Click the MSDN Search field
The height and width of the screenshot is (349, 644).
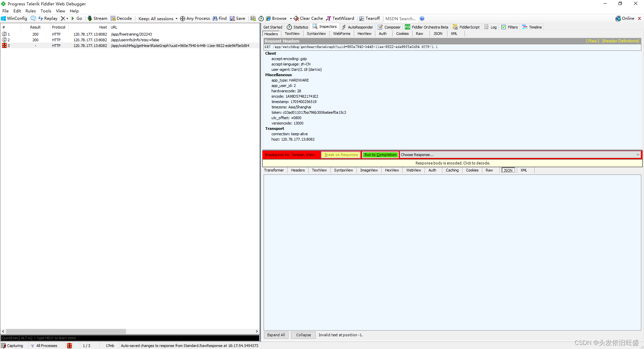400,18
